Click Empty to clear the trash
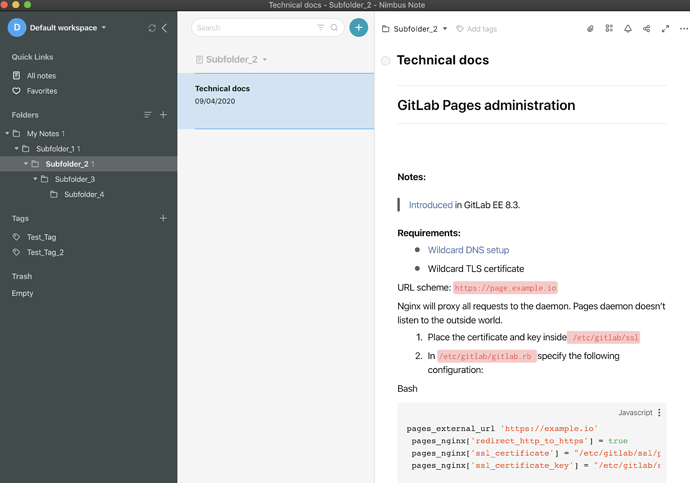The image size is (690, 483). [22, 293]
